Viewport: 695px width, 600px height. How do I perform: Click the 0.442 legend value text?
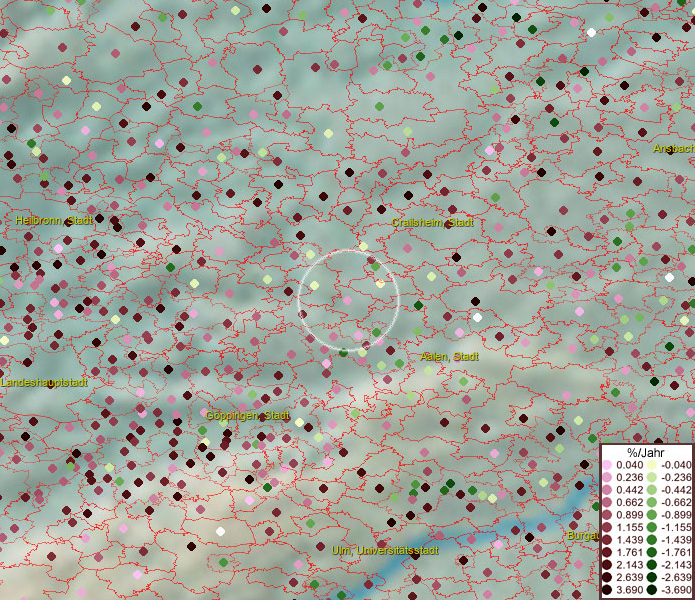pos(629,490)
